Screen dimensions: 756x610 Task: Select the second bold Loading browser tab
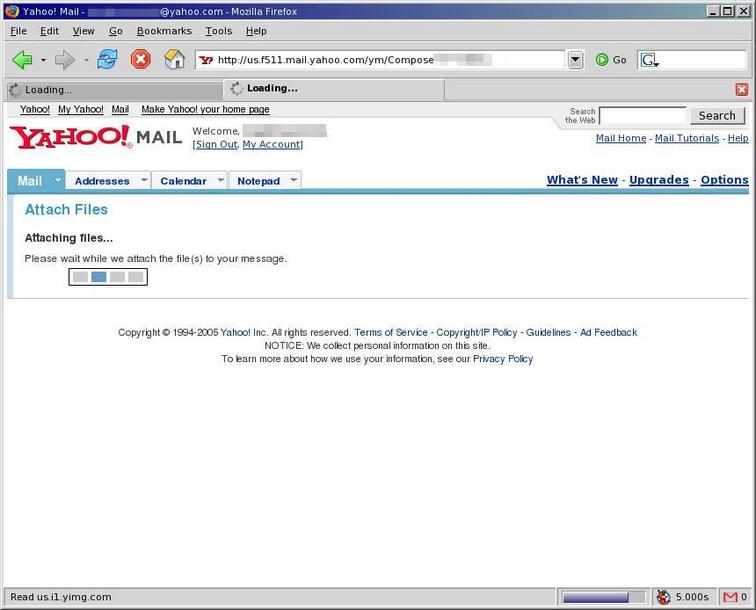click(334, 89)
